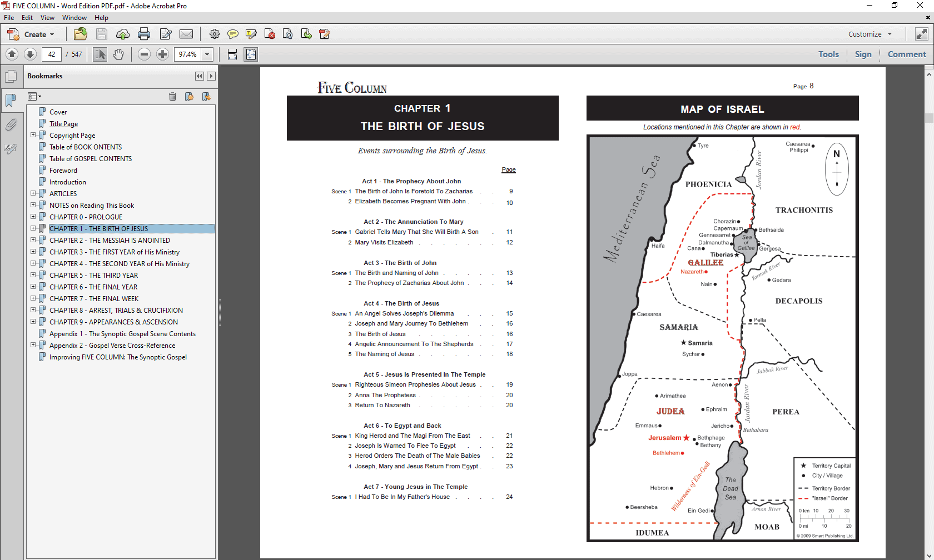This screenshot has width=934, height=560.
Task: Click the extract pages icon
Action: coord(306,34)
